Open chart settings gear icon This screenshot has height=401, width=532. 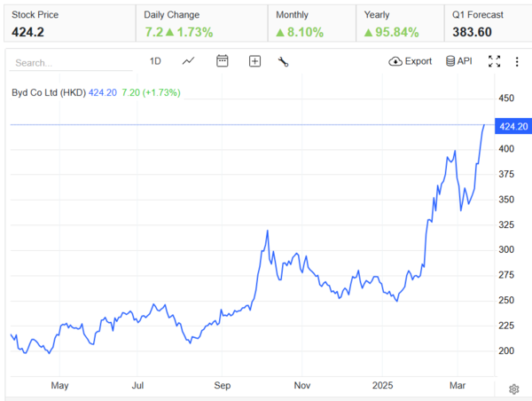coord(513,389)
